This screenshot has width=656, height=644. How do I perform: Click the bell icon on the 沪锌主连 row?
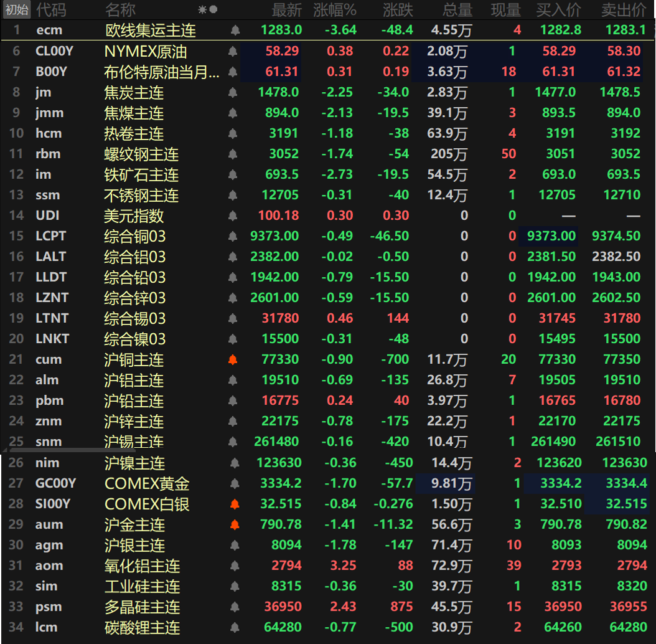(x=233, y=421)
